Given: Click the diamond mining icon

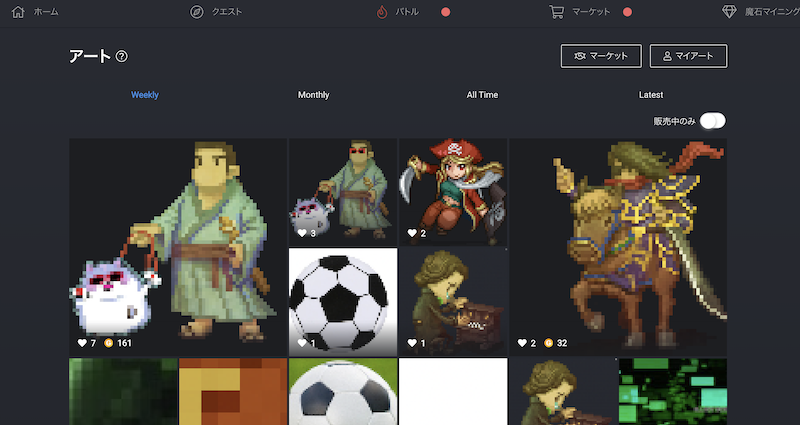Looking at the screenshot, I should pyautogui.click(x=730, y=12).
